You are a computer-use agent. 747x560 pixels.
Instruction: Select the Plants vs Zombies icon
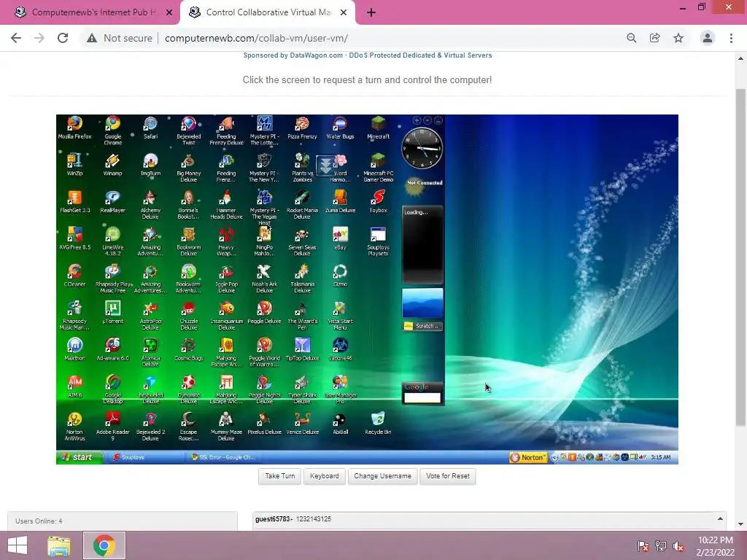[302, 167]
